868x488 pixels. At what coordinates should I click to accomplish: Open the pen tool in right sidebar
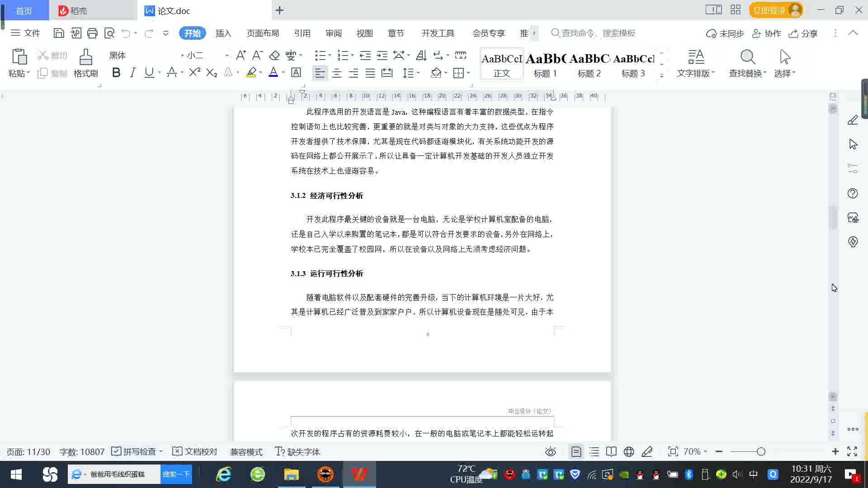(x=853, y=120)
